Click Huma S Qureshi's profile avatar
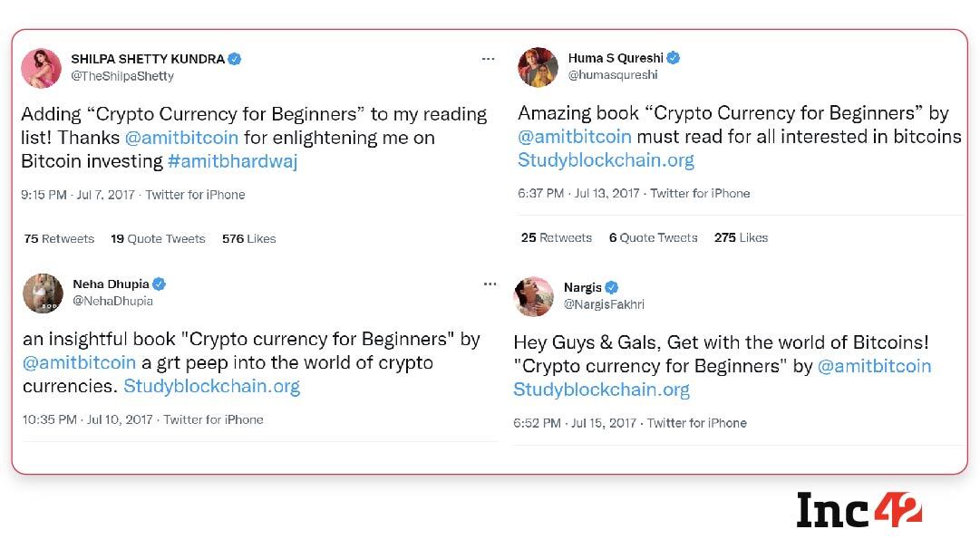The height and width of the screenshot is (539, 980). (537, 67)
